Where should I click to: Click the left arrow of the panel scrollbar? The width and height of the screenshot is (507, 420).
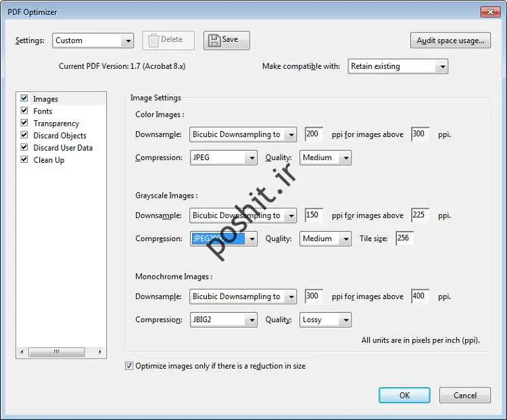tap(22, 352)
